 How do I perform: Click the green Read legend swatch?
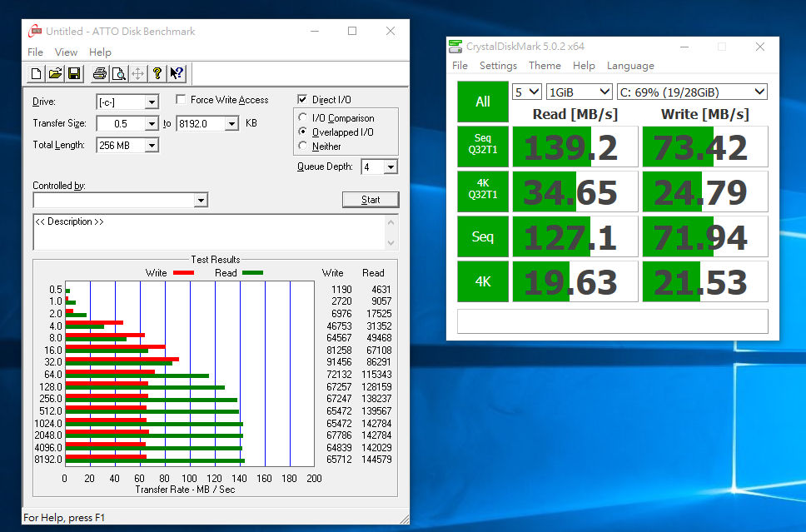click(252, 273)
